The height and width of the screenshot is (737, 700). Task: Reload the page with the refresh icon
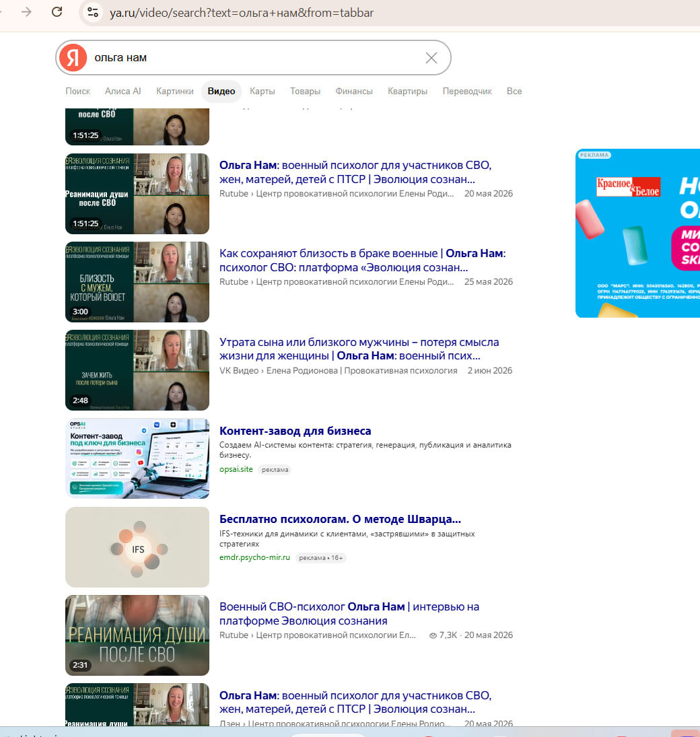click(x=57, y=11)
